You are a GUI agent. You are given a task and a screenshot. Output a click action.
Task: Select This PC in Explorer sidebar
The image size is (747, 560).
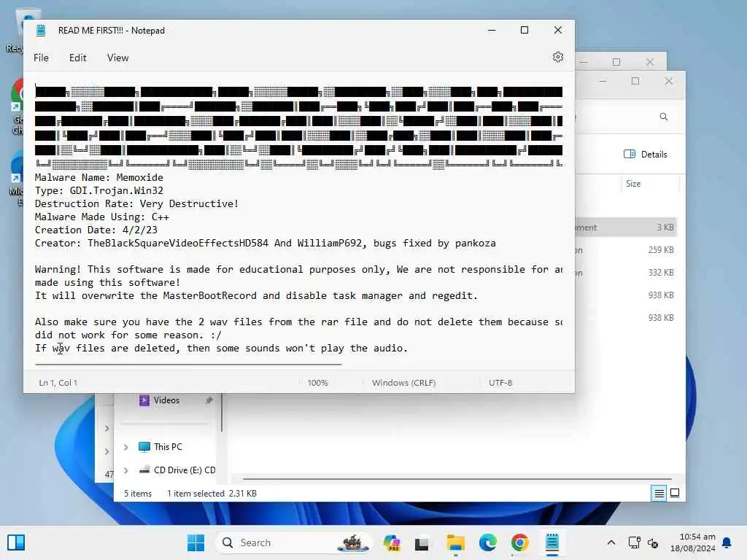pyautogui.click(x=168, y=447)
